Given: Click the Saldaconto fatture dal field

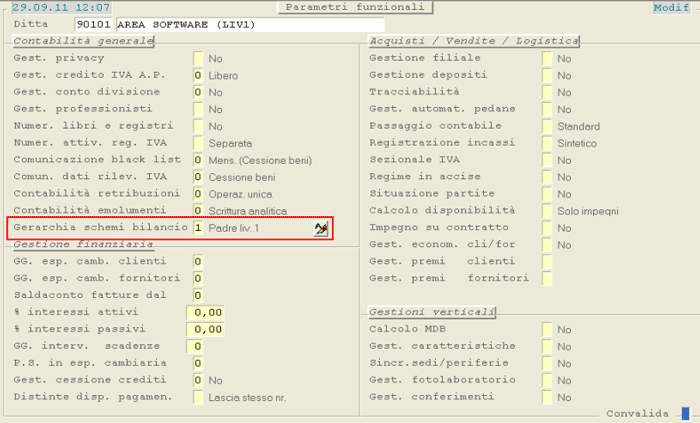Looking at the screenshot, I should coord(199,296).
